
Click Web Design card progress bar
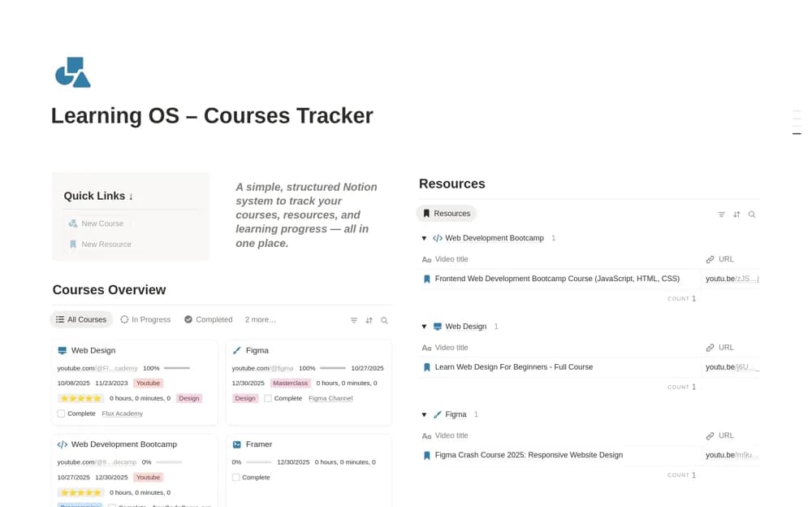click(x=177, y=368)
